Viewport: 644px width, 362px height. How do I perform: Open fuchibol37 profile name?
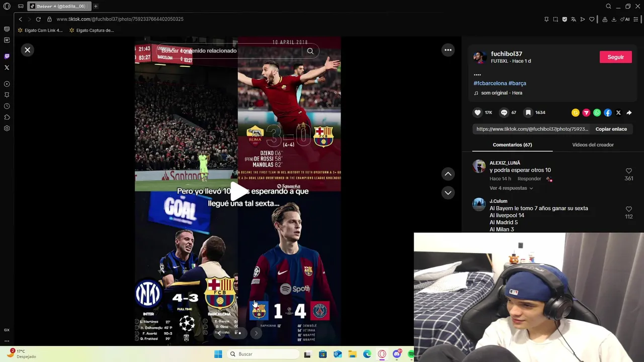click(506, 54)
